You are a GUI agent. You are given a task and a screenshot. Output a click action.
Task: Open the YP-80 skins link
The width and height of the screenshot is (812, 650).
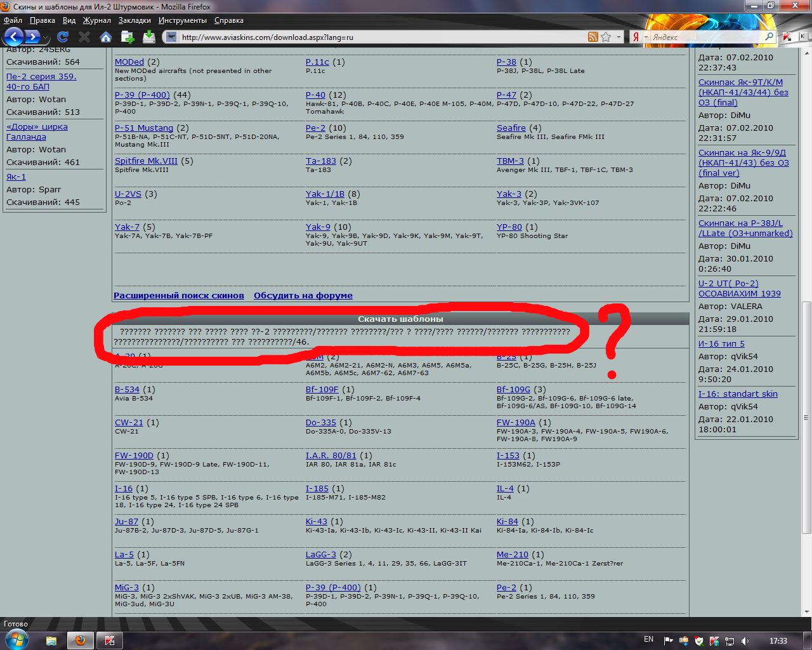click(509, 227)
